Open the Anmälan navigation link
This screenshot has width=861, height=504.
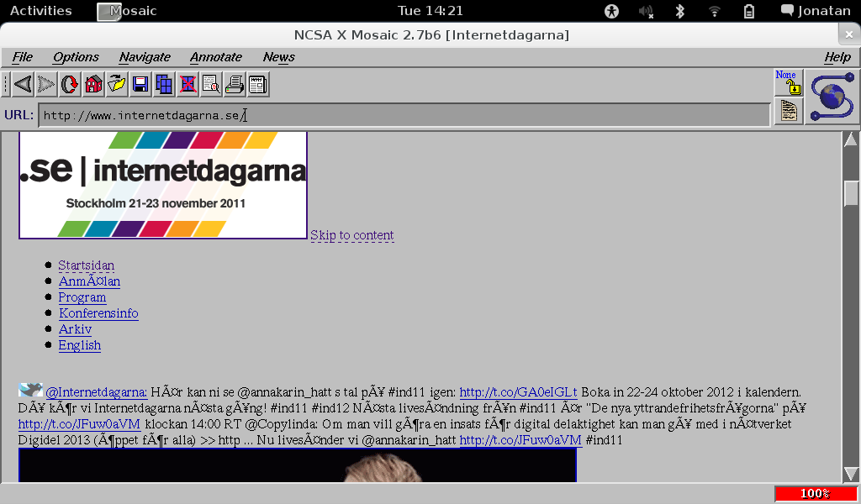coord(89,281)
